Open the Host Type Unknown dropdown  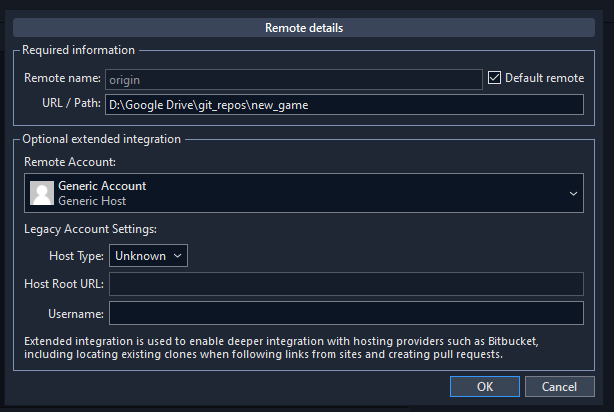pyautogui.click(x=148, y=256)
